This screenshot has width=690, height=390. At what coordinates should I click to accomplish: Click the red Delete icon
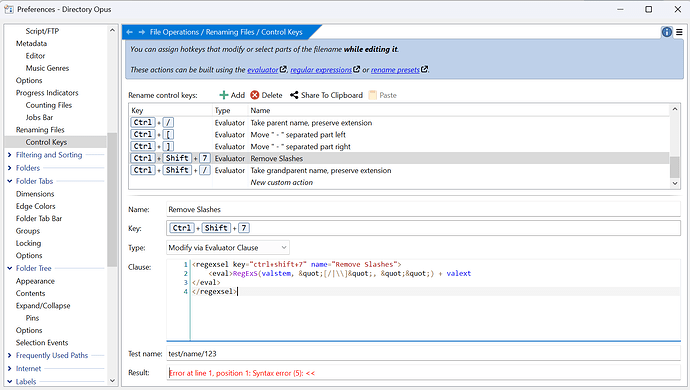tap(255, 95)
